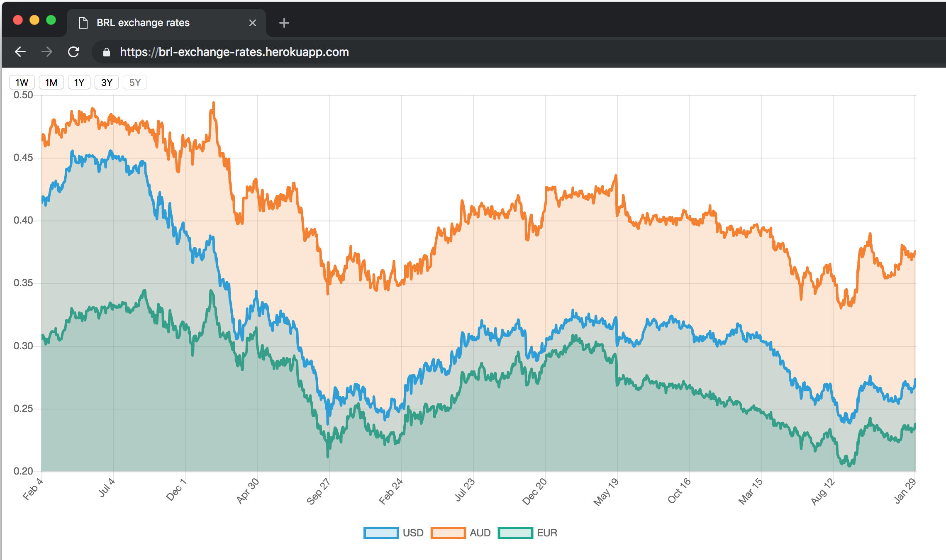
Task: Close the BRL exchange rates tab
Action: 252,23
